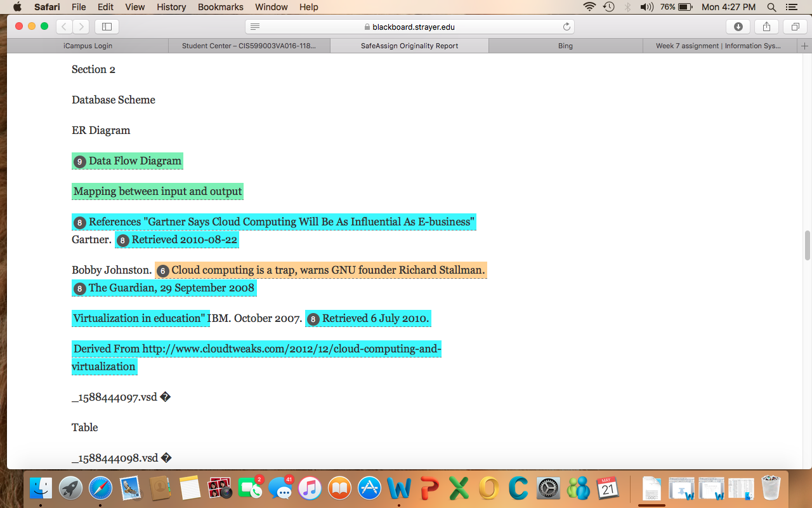Click citation marker 8 beside Retrieved 2010-08-22
Screen dimensions: 812x508
pos(123,240)
